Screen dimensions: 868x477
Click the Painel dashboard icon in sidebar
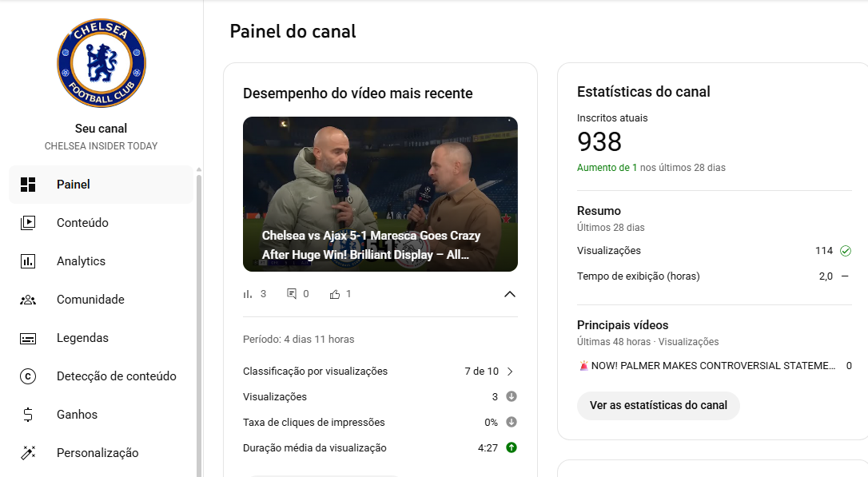[28, 185]
